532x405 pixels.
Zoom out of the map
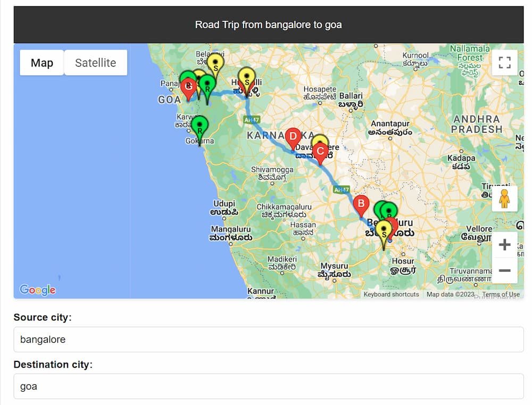click(504, 271)
